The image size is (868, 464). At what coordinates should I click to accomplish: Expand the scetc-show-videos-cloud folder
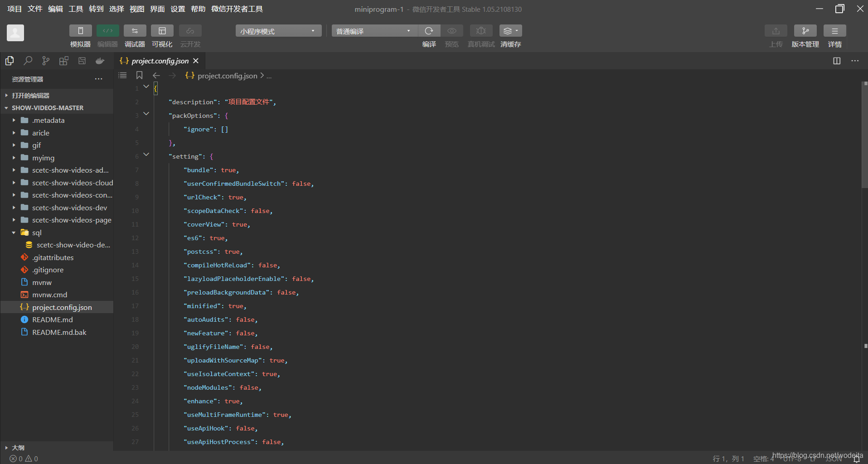pos(57,183)
